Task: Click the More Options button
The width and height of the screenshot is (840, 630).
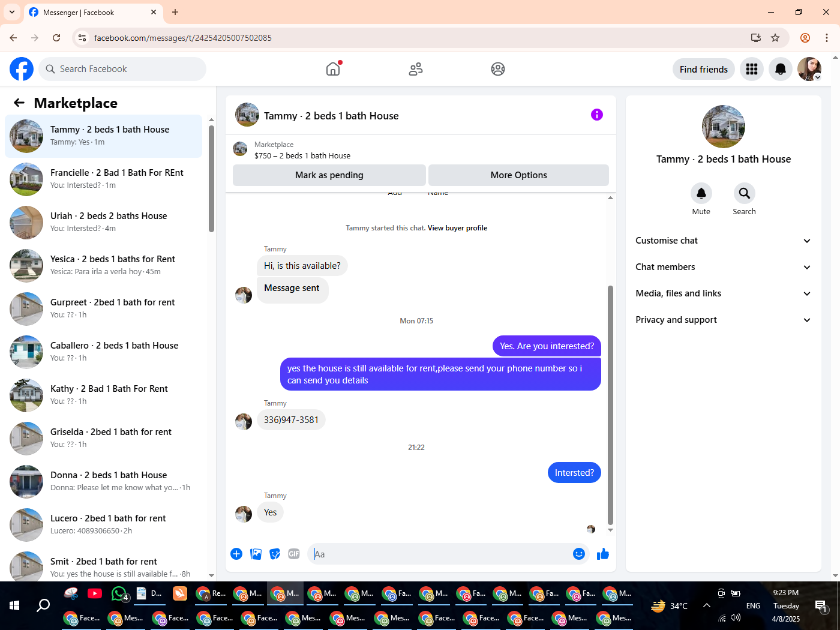Action: [x=519, y=175]
